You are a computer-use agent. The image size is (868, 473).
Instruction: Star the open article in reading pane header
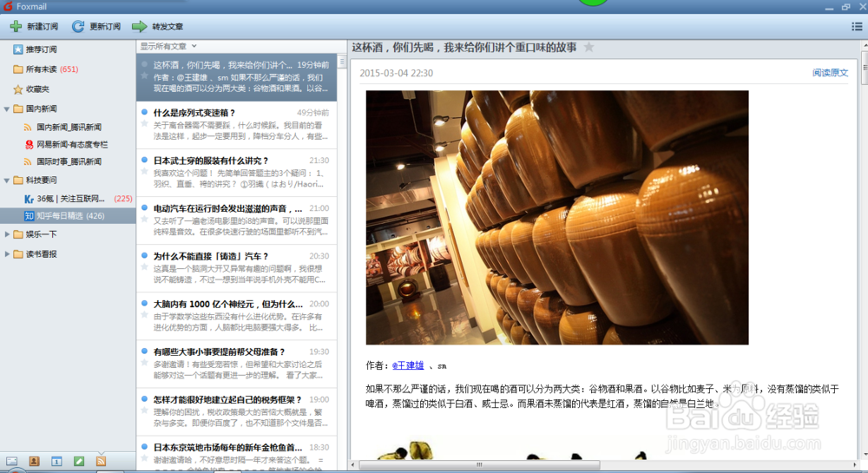pos(589,48)
